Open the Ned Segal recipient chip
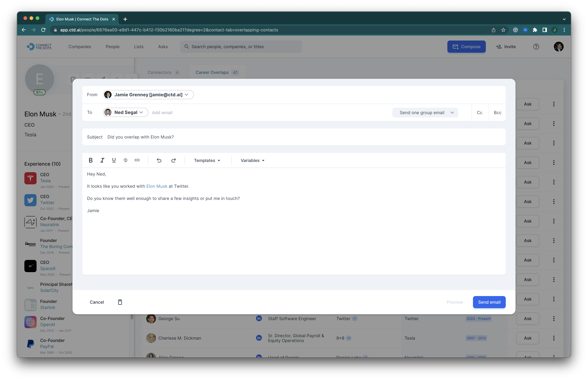588x380 pixels. click(x=126, y=112)
